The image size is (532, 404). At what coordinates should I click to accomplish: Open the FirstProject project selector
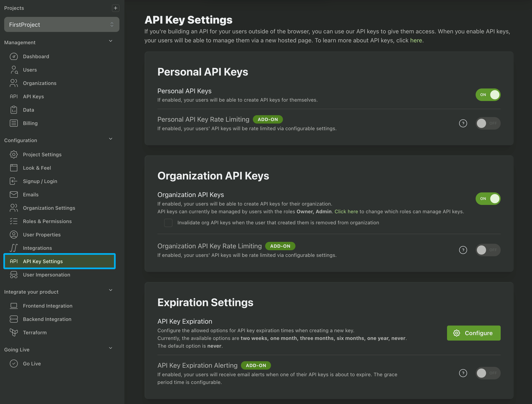[x=62, y=25]
